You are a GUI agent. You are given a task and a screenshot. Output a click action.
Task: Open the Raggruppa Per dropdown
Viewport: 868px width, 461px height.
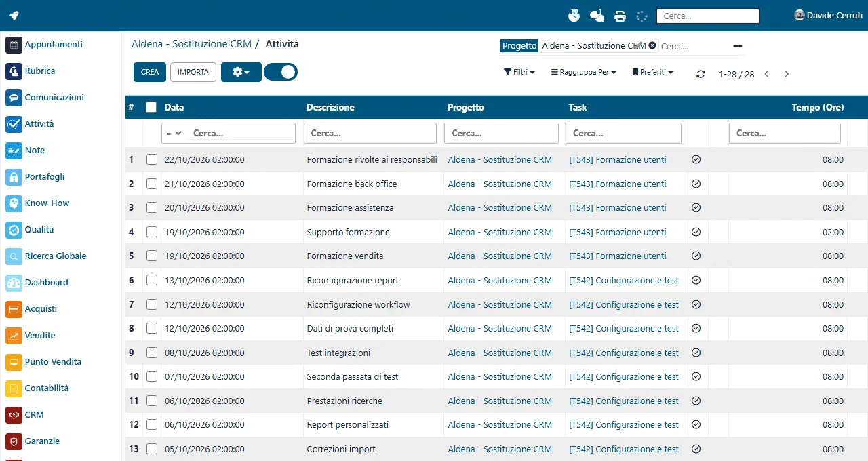(583, 72)
